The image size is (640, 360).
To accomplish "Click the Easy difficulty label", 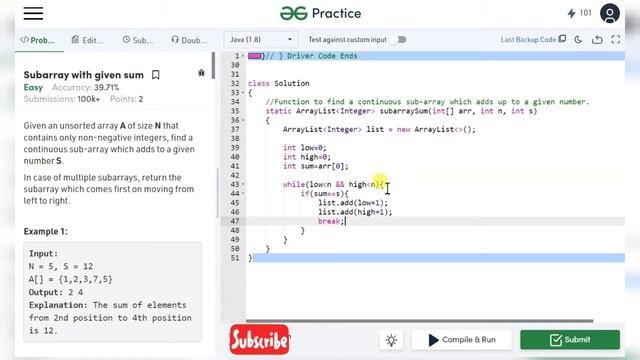I will coord(33,87).
